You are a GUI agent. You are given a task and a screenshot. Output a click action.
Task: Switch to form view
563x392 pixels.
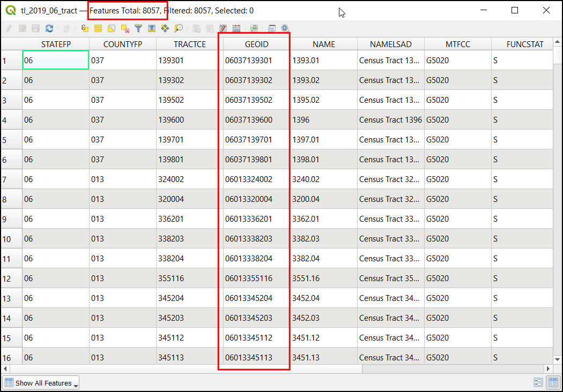[538, 382]
